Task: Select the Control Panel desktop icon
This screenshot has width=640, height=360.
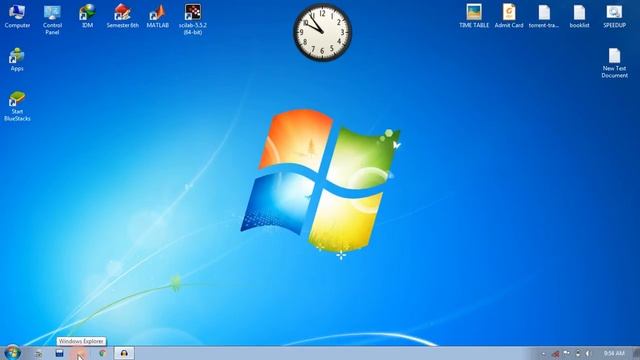Action: pyautogui.click(x=52, y=20)
